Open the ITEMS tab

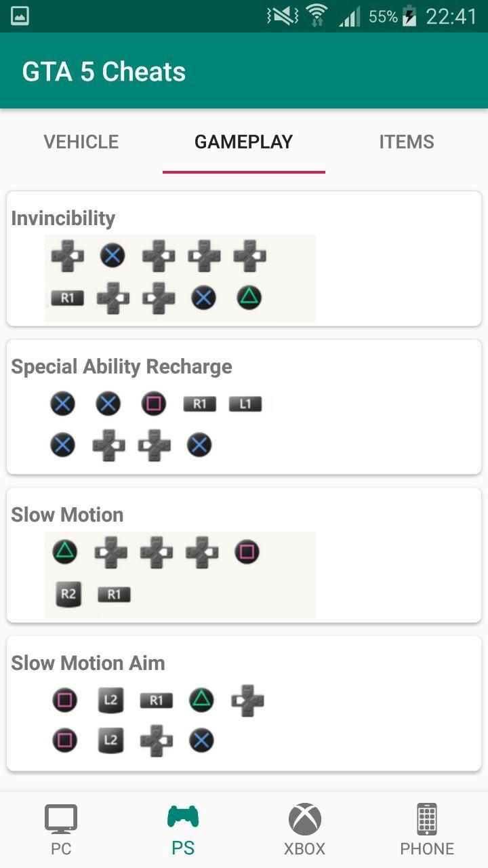[x=407, y=142]
